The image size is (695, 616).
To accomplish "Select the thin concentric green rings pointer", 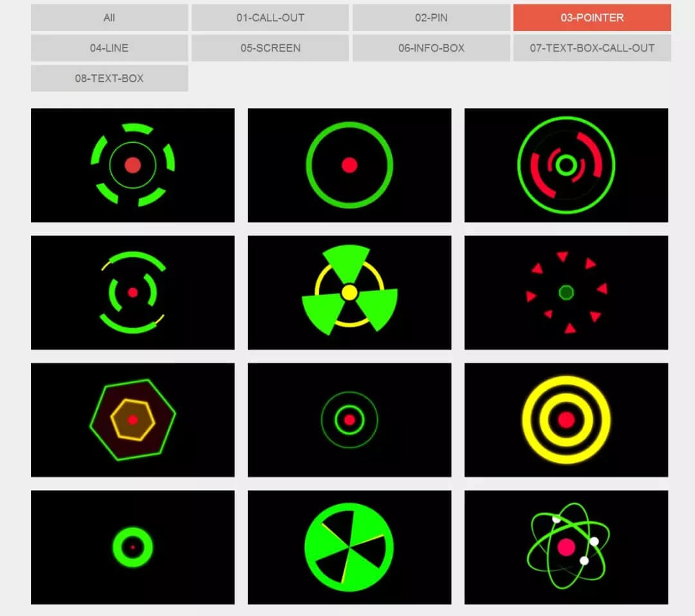I will (x=349, y=420).
